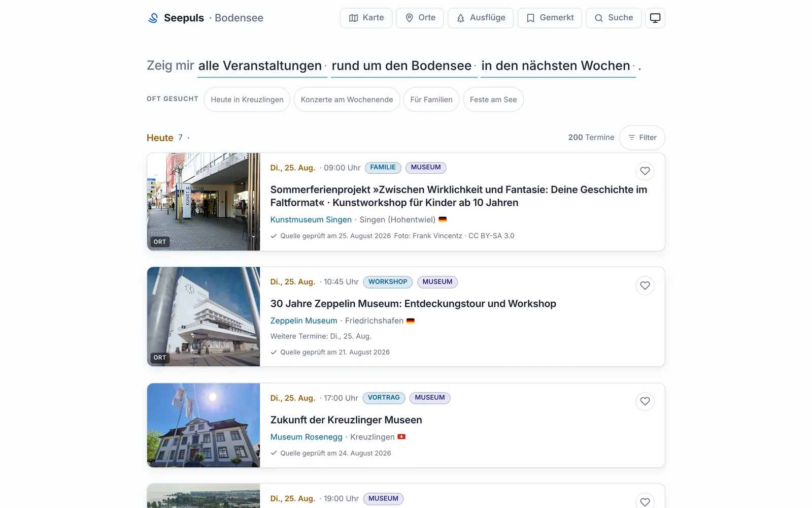812x508 pixels.
Task: Select the 'Konzerte am Wochenende' chip
Action: 347,100
